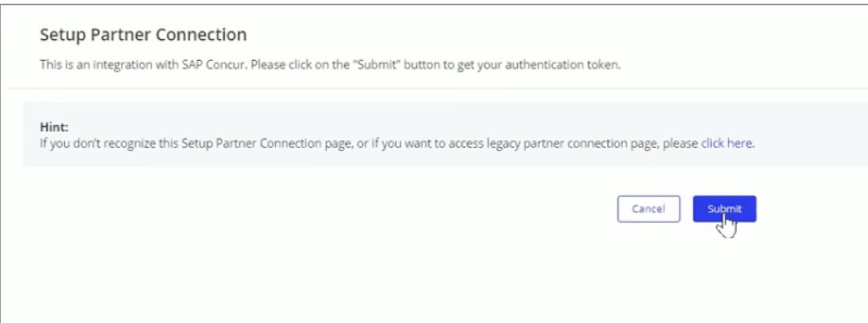Click the blue Submit button

pyautogui.click(x=724, y=209)
